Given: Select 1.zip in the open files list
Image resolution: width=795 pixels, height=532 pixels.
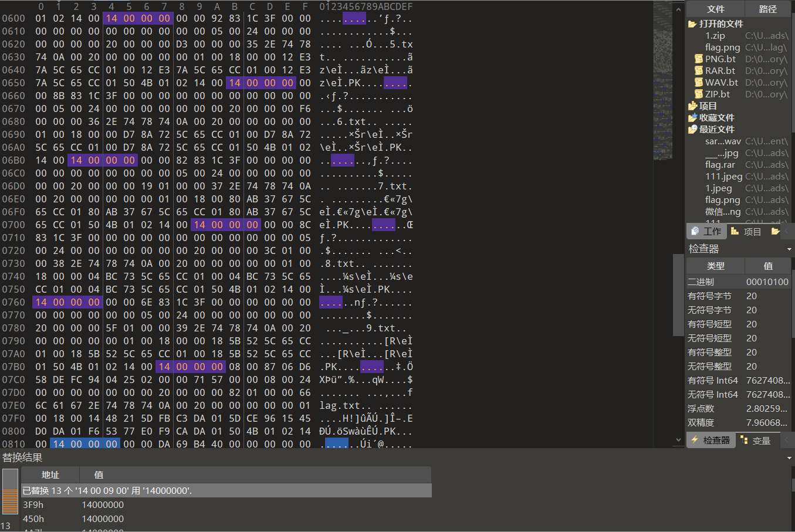Looking at the screenshot, I should coord(715,36).
